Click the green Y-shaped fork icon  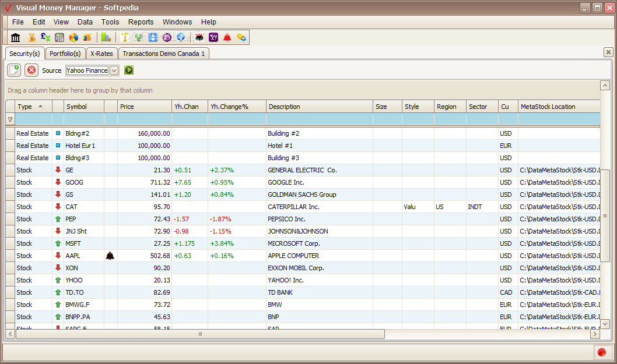pyautogui.click(x=139, y=37)
